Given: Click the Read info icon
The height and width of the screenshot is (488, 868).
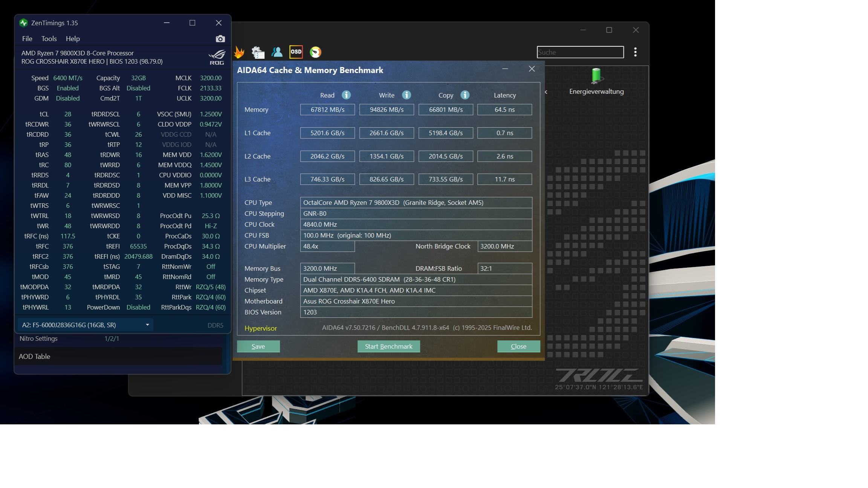Looking at the screenshot, I should point(346,95).
